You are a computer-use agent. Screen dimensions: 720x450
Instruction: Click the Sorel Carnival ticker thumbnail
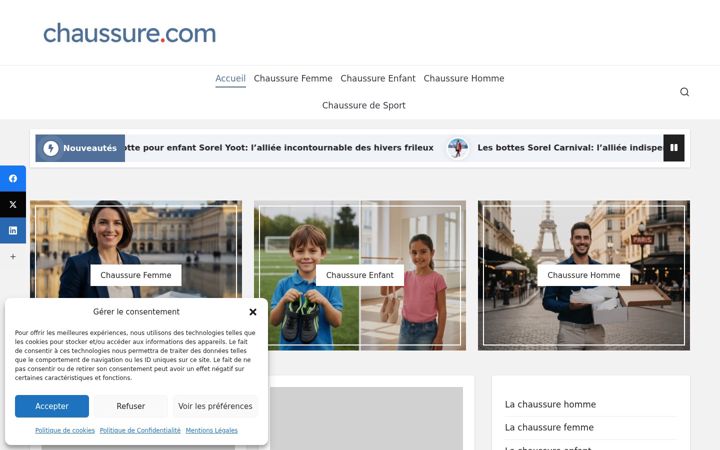tap(458, 148)
